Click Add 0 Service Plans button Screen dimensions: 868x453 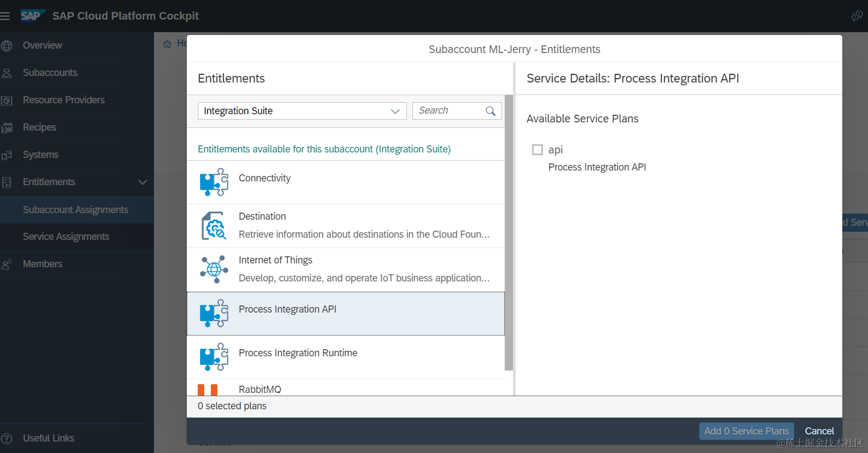(746, 431)
